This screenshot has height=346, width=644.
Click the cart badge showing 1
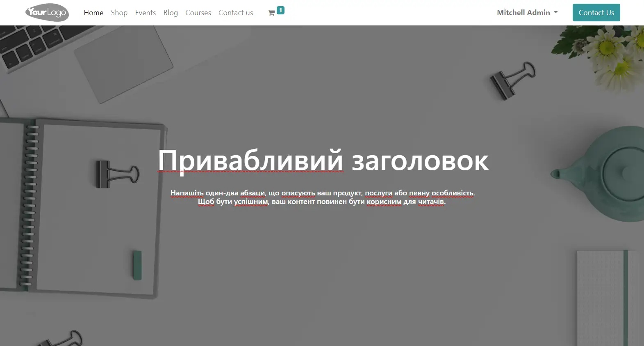click(x=280, y=10)
